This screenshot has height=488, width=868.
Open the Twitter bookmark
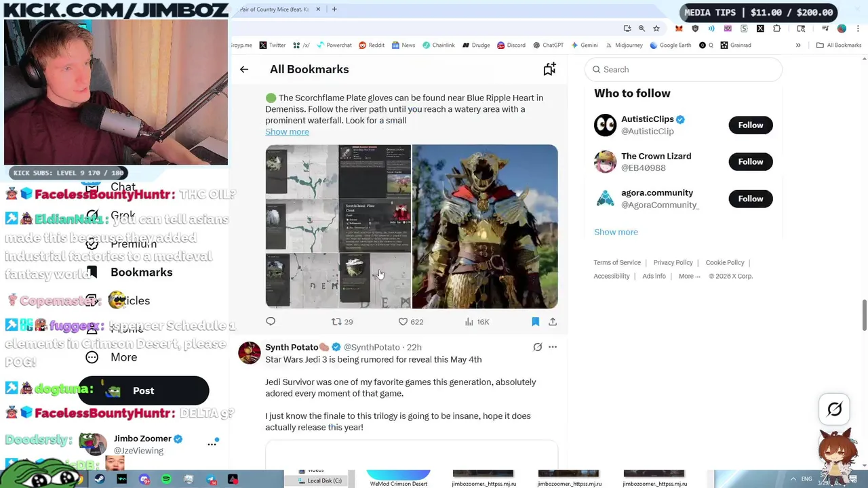272,45
